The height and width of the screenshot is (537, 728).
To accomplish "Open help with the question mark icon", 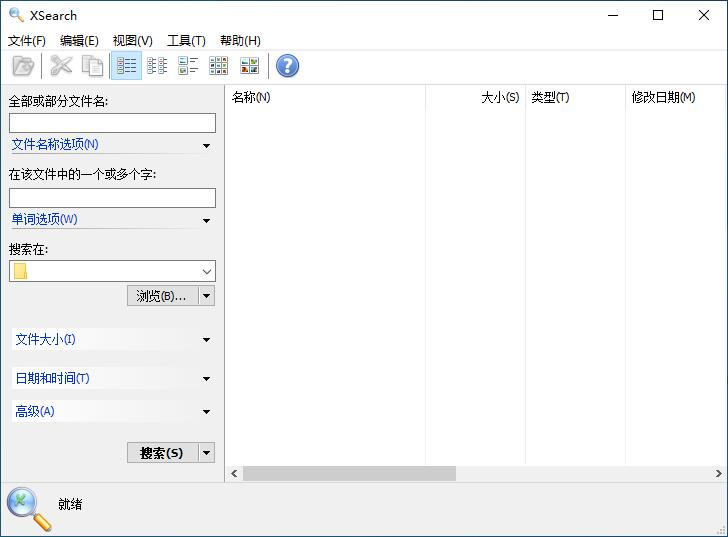I will click(287, 66).
